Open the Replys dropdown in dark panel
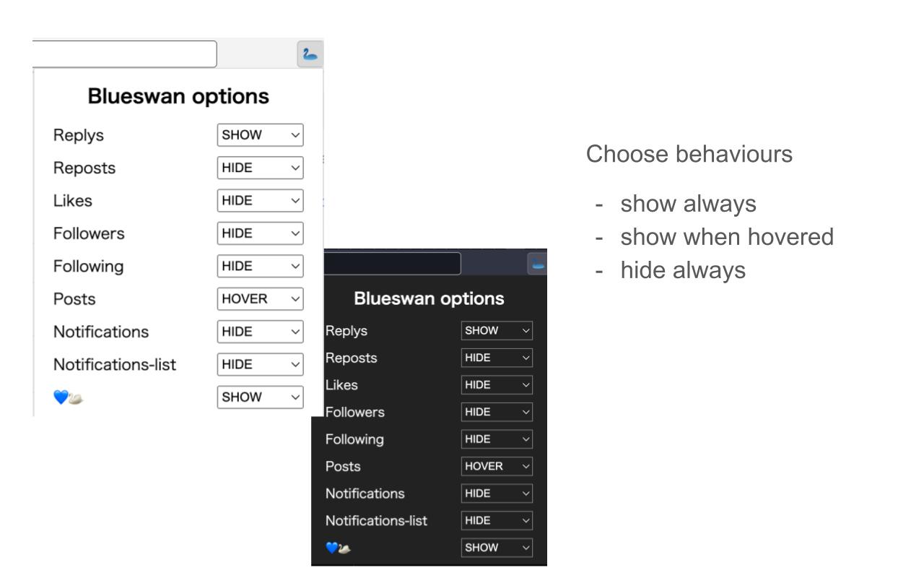The height and width of the screenshot is (578, 924). (x=497, y=330)
